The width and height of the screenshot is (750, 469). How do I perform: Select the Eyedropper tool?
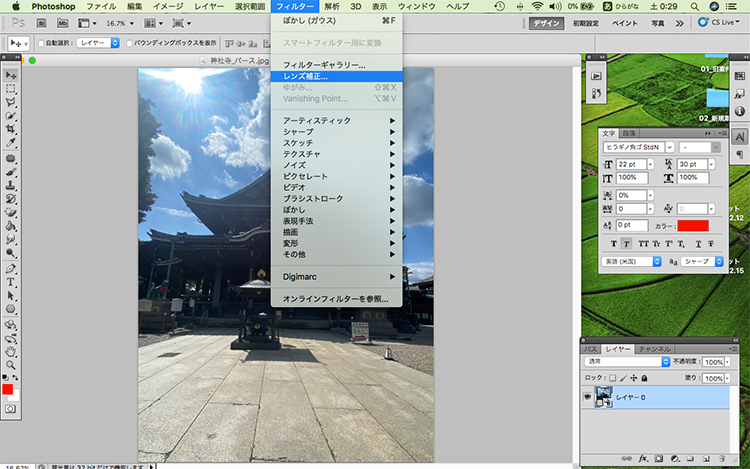tap(11, 142)
